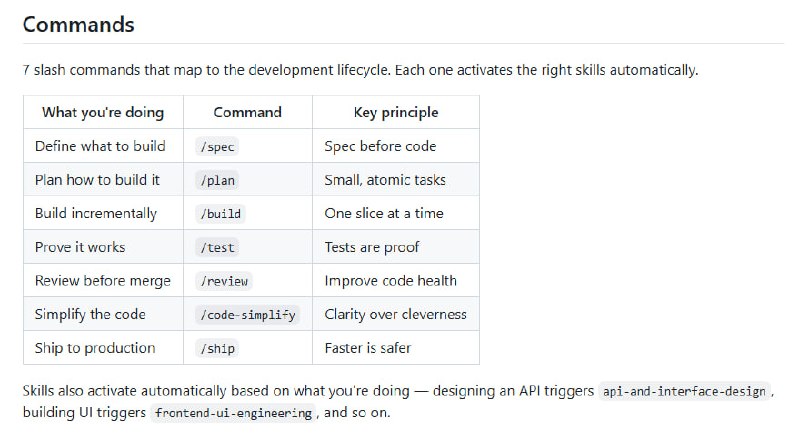Viewport: 800px width, 441px height.
Task: Click the "Define what to build" cell
Action: (x=100, y=146)
